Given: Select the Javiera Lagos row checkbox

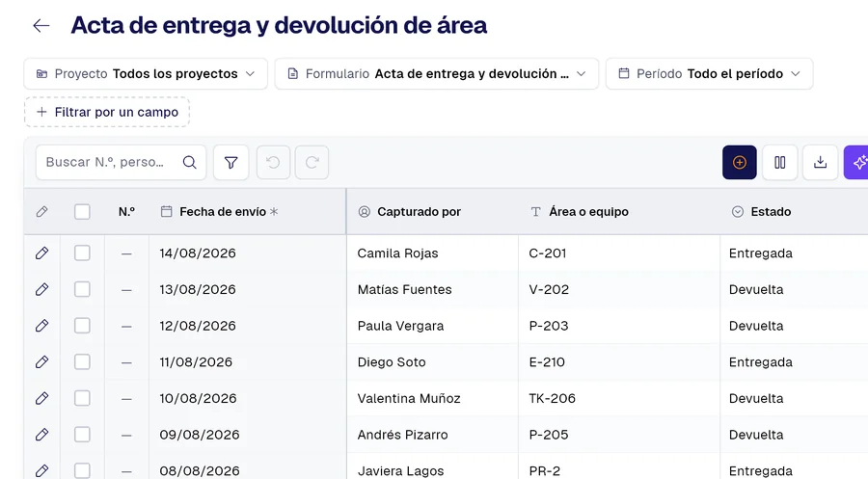Looking at the screenshot, I should click(82, 470).
